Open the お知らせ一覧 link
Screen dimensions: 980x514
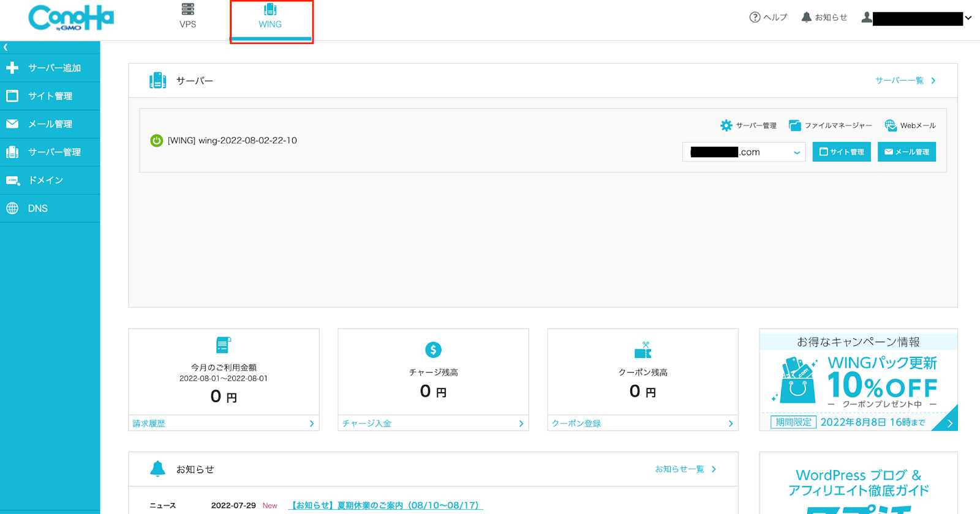pyautogui.click(x=685, y=469)
